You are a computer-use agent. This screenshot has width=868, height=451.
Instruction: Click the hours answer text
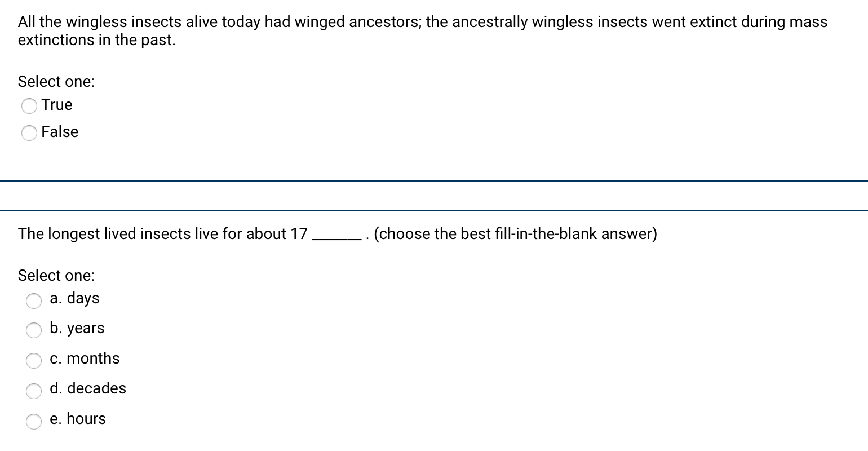click(x=78, y=419)
